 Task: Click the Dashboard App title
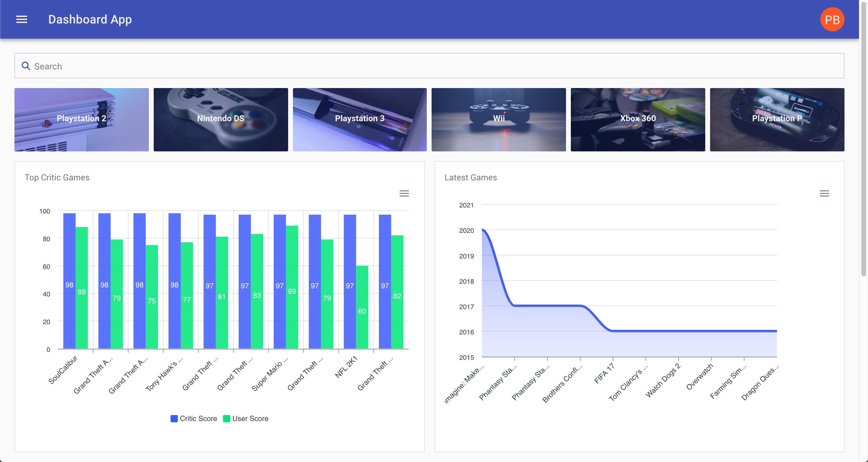pos(90,19)
